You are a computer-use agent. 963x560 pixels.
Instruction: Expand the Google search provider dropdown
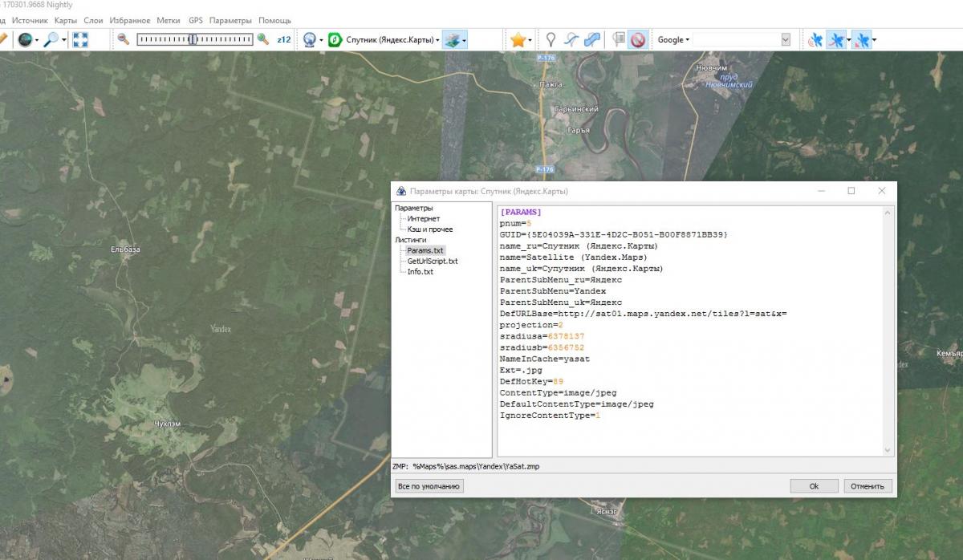coord(673,39)
